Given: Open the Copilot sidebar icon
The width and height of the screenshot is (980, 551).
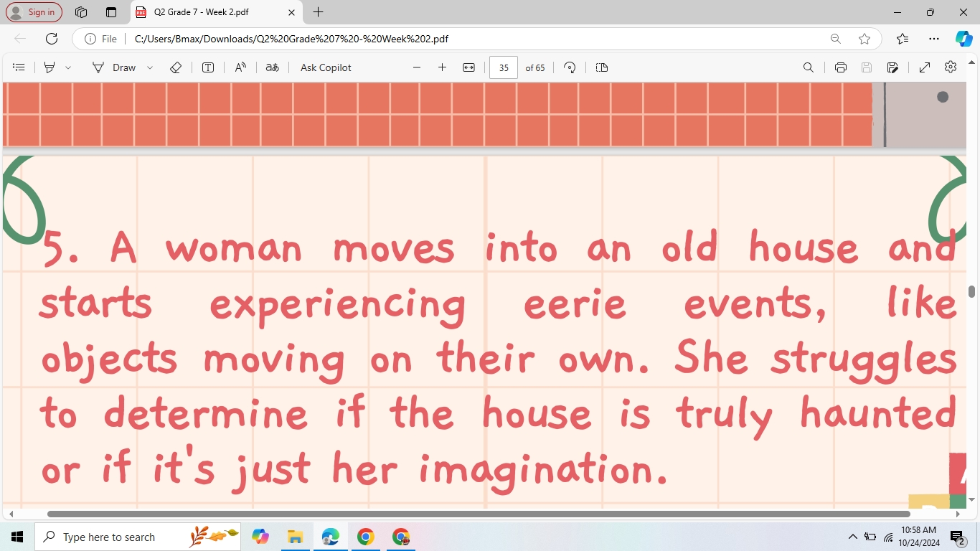Looking at the screenshot, I should pyautogui.click(x=963, y=39).
